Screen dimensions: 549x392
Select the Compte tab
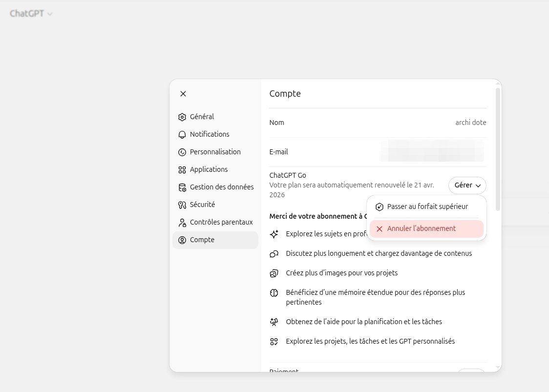[x=215, y=240]
